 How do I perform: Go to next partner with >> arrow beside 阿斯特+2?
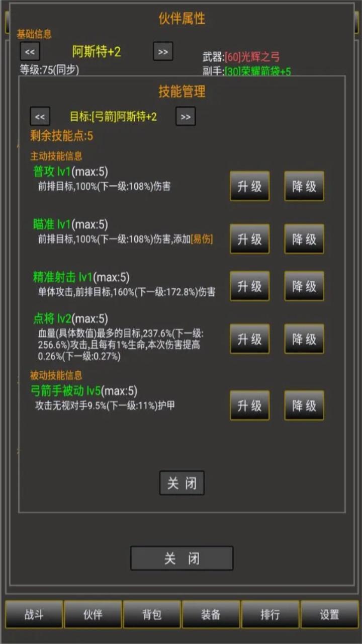(163, 51)
